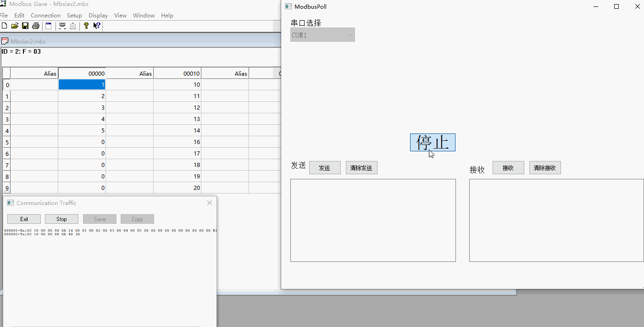The height and width of the screenshot is (327, 644).
Task: Click the Print icon in Modbus Slave toolbar
Action: [x=36, y=26]
